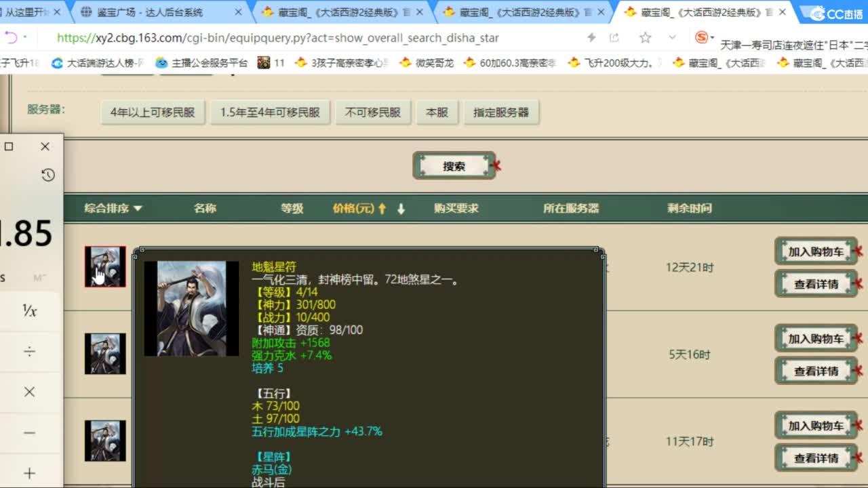
Task: Click the calculator multiply key
Action: tap(30, 392)
